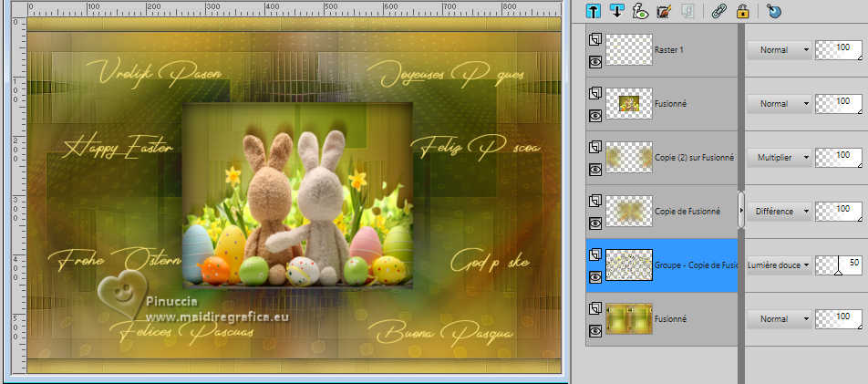Hide the selected Groupe - Copie layer
868x384 pixels.
click(595, 277)
